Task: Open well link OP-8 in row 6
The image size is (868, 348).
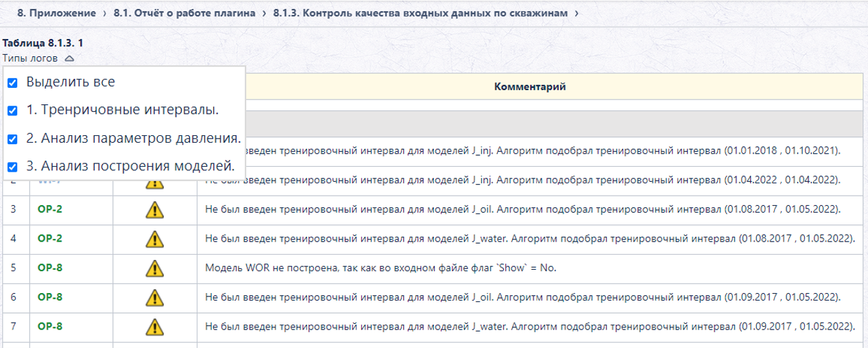Action: click(x=50, y=298)
